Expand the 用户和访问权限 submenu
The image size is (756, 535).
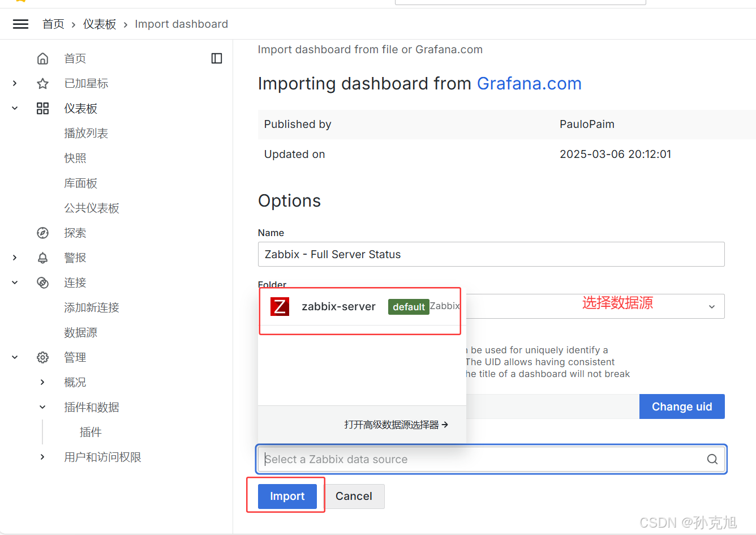[x=42, y=457]
